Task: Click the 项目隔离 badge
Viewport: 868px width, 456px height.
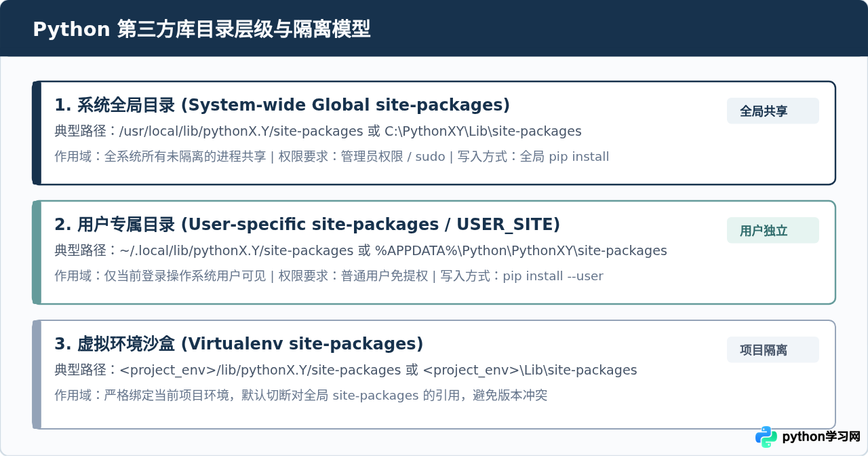Action: pyautogui.click(x=773, y=349)
